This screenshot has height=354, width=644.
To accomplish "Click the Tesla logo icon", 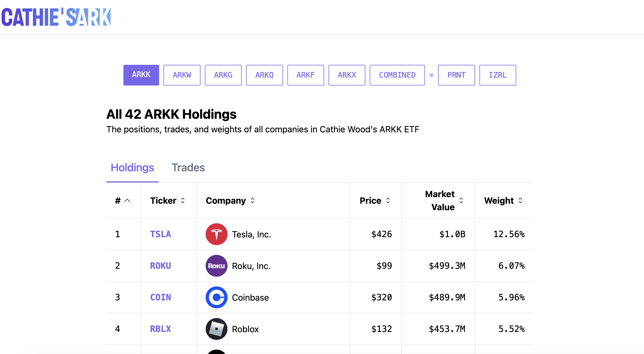I will pos(216,234).
